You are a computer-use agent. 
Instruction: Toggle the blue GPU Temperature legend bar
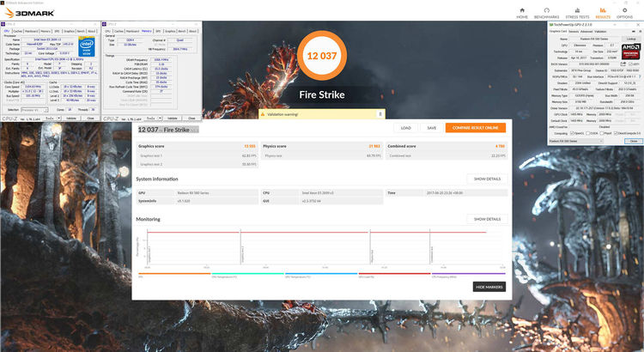(321, 273)
